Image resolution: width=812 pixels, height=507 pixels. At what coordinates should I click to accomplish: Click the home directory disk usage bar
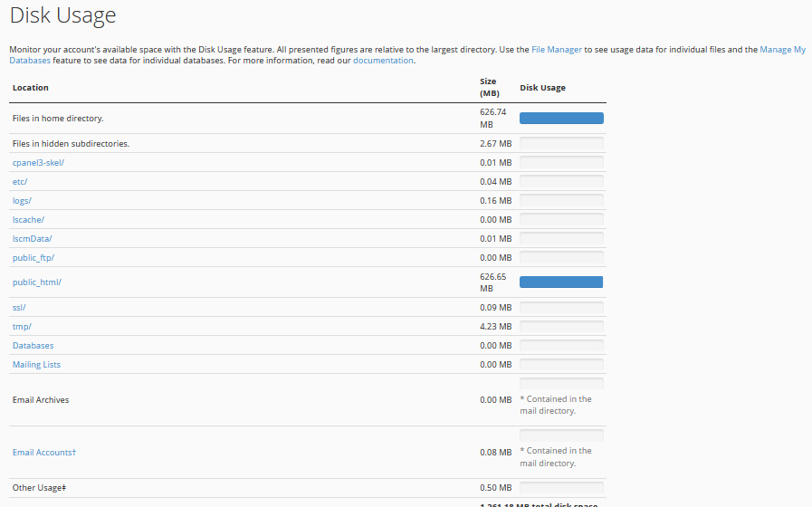tap(561, 119)
